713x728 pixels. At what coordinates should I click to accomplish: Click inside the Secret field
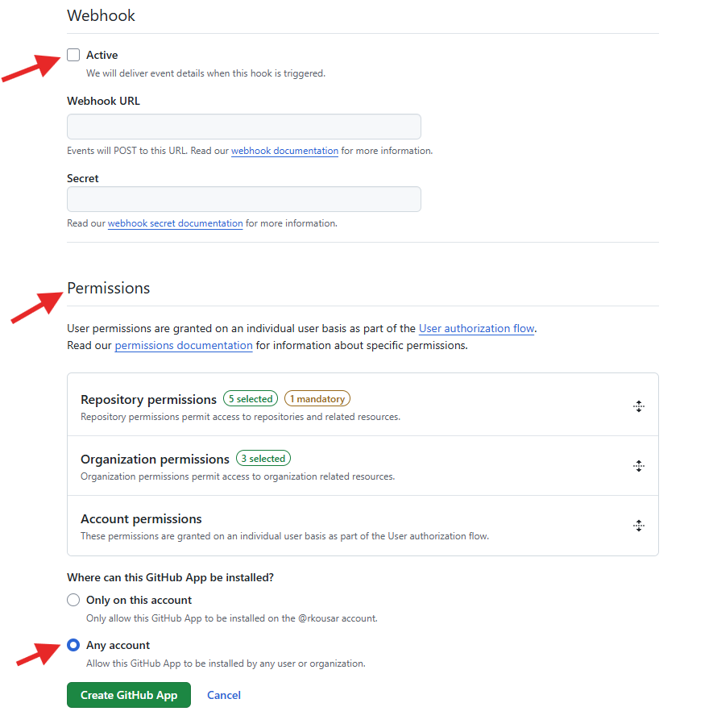[243, 199]
